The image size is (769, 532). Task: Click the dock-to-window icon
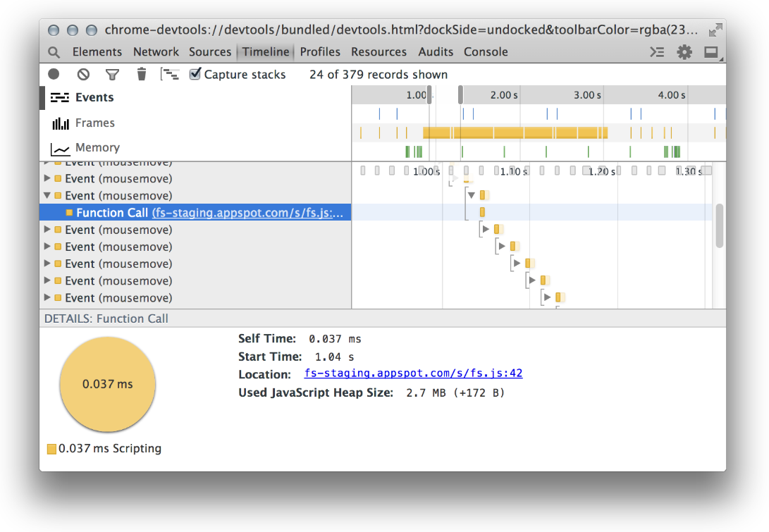712,52
